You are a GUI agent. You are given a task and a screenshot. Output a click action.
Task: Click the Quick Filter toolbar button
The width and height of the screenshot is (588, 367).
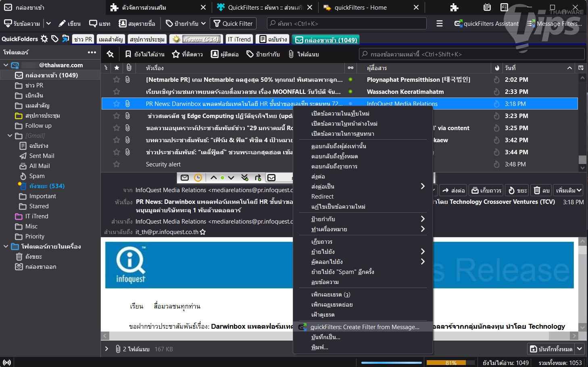tap(233, 24)
